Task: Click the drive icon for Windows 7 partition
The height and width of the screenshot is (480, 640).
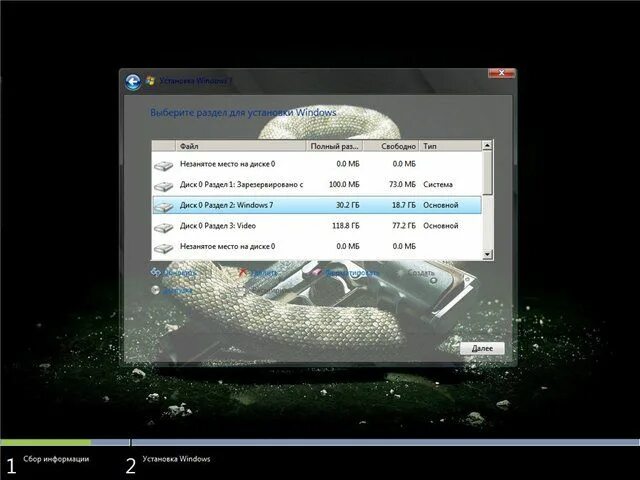Action: click(164, 207)
